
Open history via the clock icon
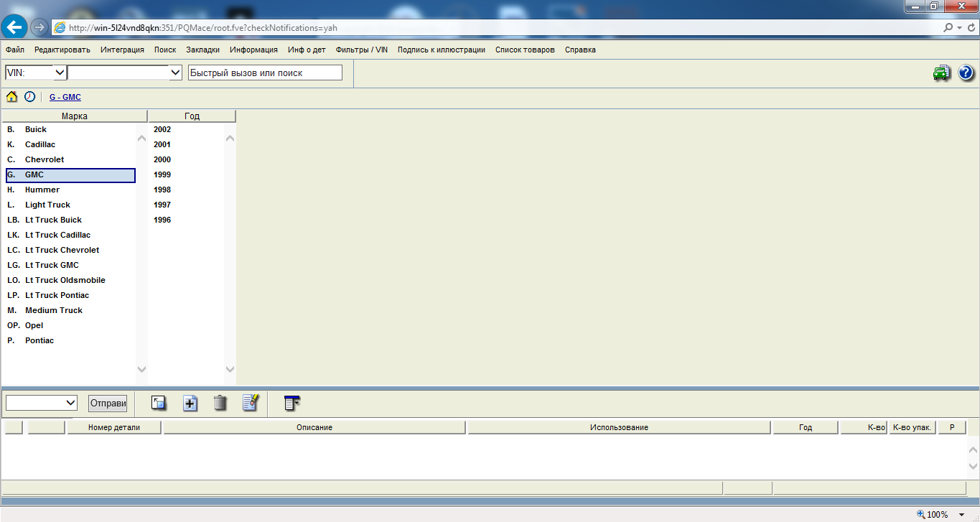click(29, 96)
